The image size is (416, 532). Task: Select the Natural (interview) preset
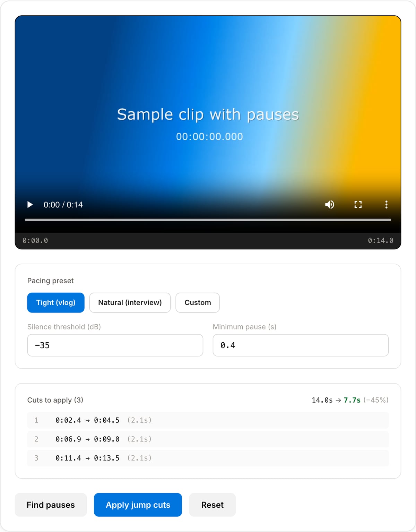[x=130, y=303]
